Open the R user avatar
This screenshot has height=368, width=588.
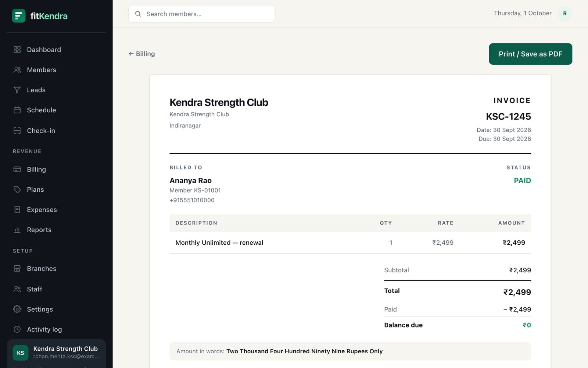(565, 14)
